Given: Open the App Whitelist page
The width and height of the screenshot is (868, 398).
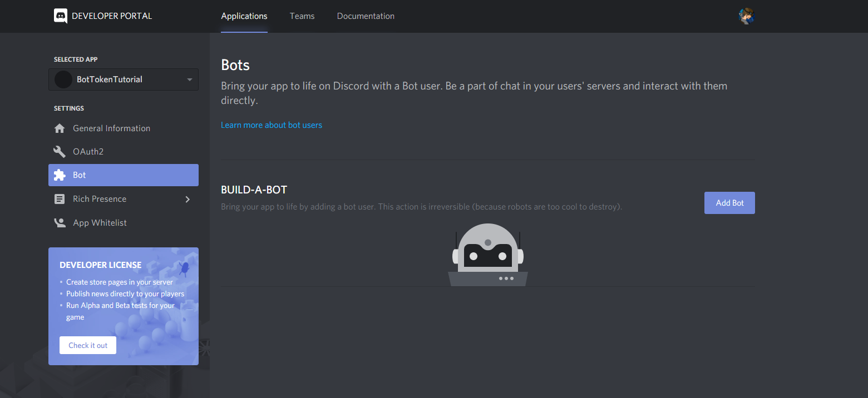Looking at the screenshot, I should [x=124, y=223].
